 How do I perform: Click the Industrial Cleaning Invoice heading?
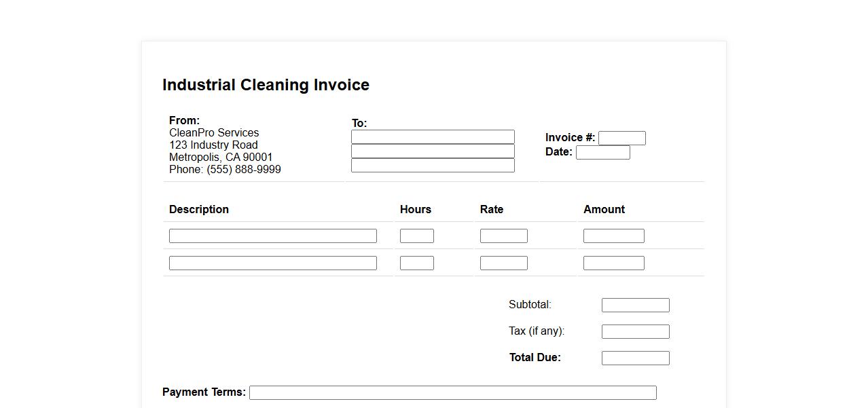point(266,85)
